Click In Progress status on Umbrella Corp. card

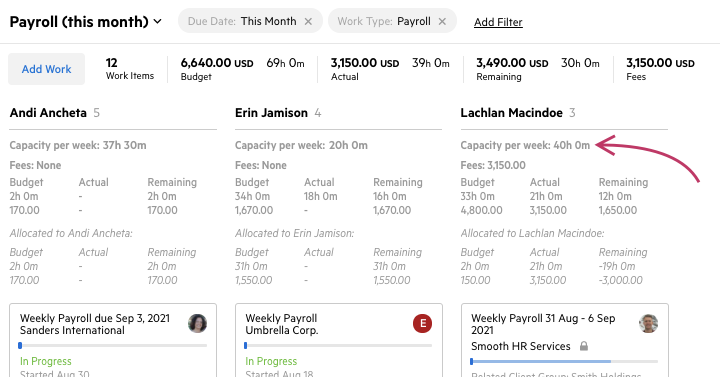[271, 361]
